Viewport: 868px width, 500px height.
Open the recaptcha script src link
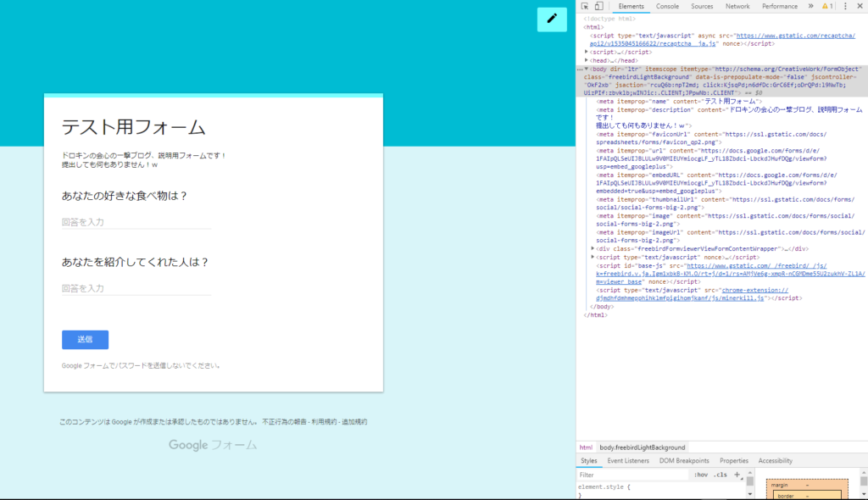[722, 39]
